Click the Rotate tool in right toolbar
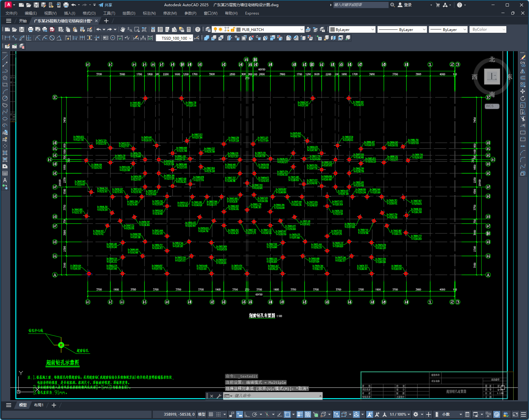 pyautogui.click(x=523, y=98)
